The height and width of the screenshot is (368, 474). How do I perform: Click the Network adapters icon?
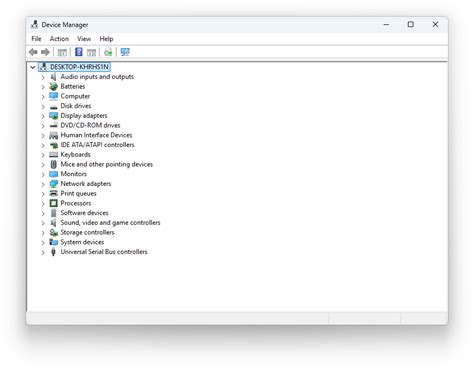53,184
